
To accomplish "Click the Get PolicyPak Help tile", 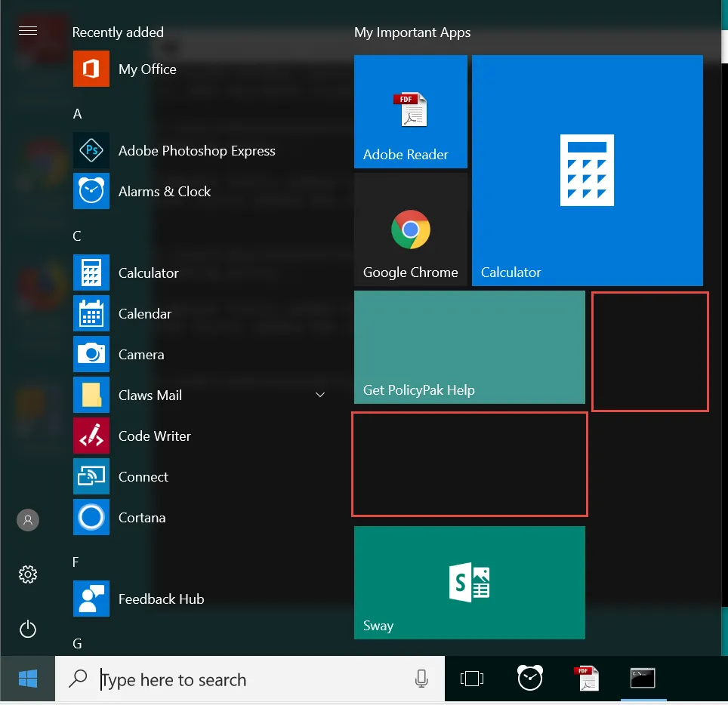I will [x=470, y=347].
